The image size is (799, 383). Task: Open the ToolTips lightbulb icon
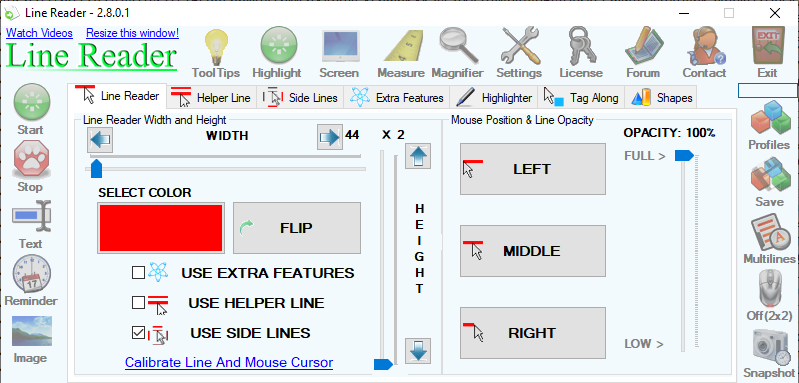point(216,47)
